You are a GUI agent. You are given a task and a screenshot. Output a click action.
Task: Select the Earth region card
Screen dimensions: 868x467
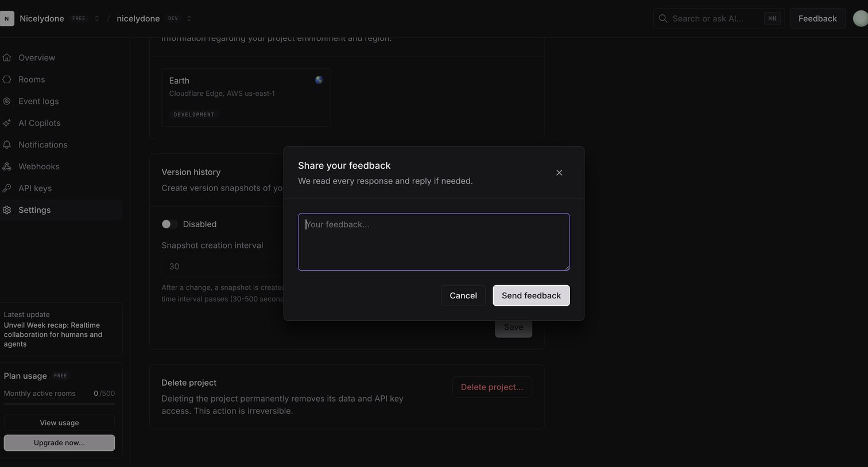tap(246, 98)
